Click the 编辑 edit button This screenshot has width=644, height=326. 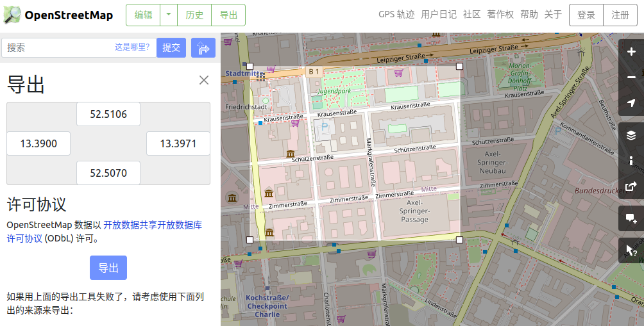pos(143,15)
